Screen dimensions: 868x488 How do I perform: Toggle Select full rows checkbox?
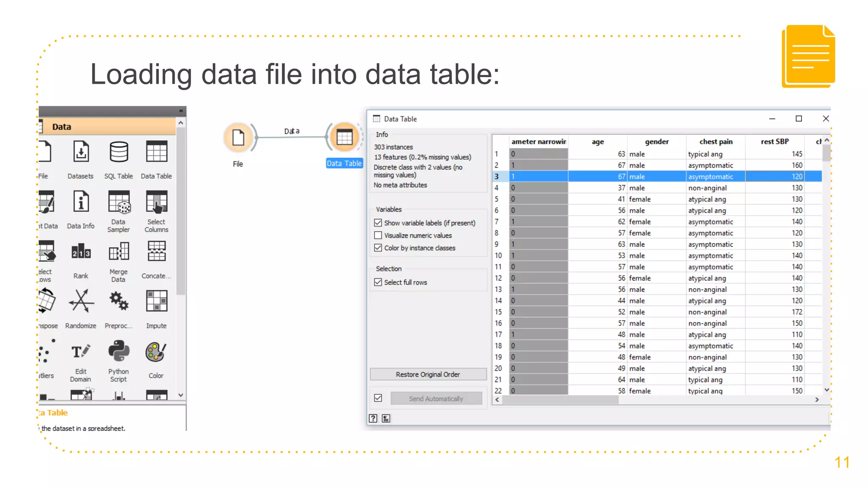(x=378, y=282)
